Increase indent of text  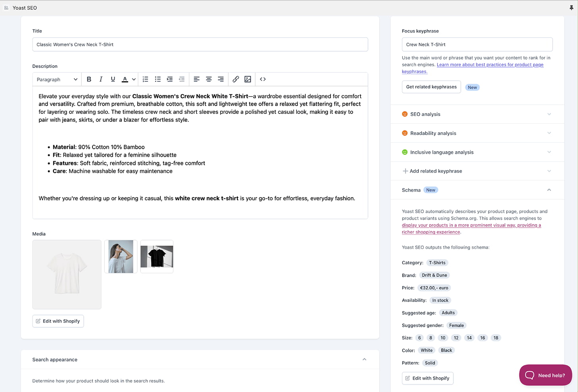(170, 79)
